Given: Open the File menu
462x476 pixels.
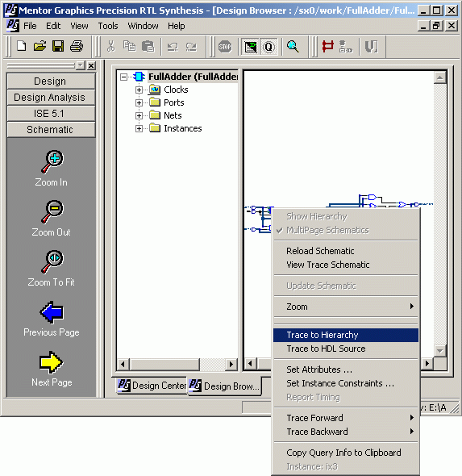Looking at the screenshot, I should click(30, 26).
